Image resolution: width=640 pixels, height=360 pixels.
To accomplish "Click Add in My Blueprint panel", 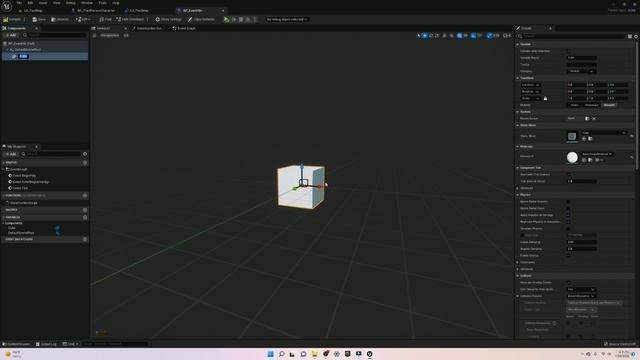I will (x=11, y=154).
